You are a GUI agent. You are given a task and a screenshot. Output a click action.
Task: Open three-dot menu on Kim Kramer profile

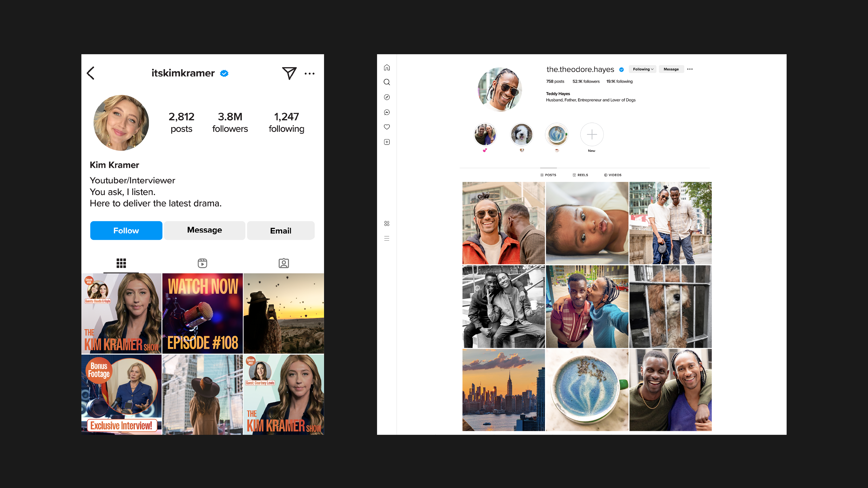pos(309,73)
